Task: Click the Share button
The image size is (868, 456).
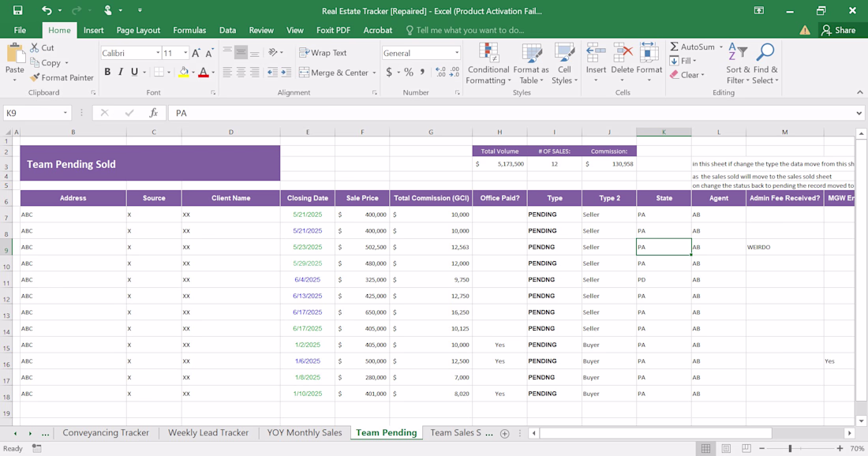Action: pyautogui.click(x=838, y=30)
